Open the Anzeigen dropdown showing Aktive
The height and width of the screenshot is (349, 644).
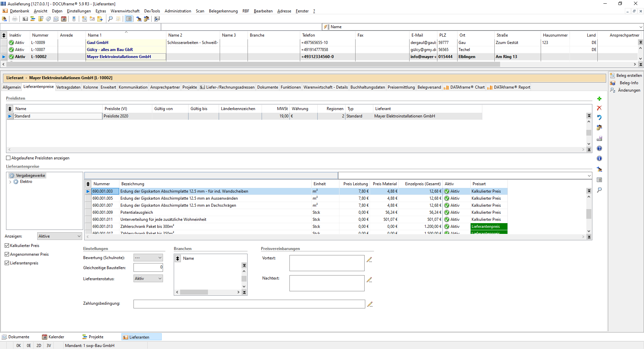59,236
